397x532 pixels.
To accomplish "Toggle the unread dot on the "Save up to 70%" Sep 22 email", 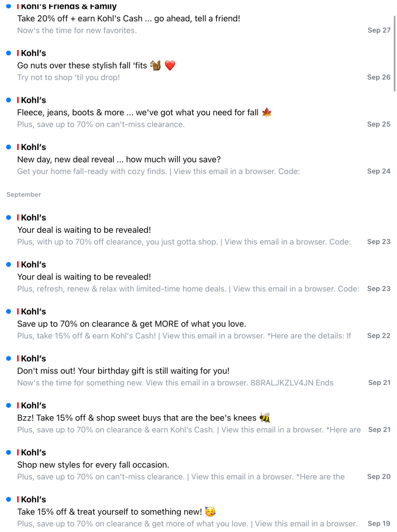I will [8, 312].
